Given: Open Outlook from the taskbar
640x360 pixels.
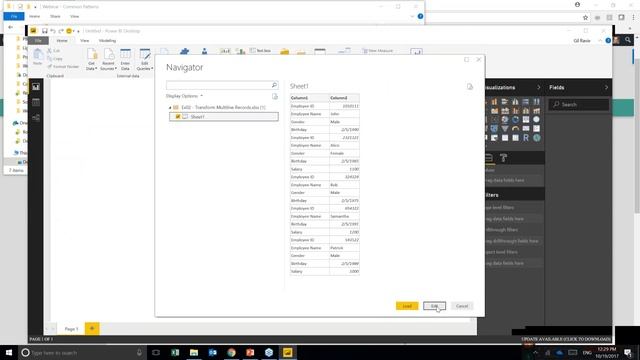Looking at the screenshot, I should pos(213,352).
